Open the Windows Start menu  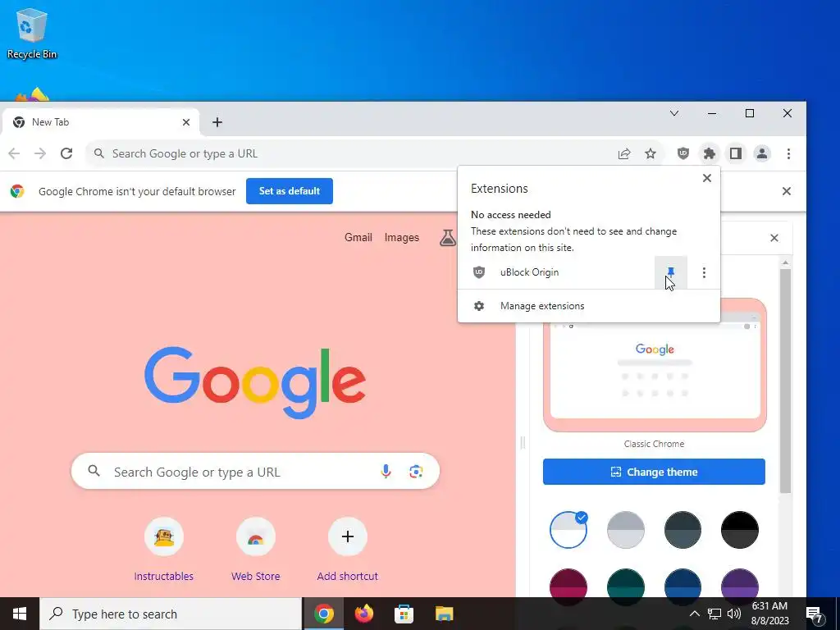20,614
